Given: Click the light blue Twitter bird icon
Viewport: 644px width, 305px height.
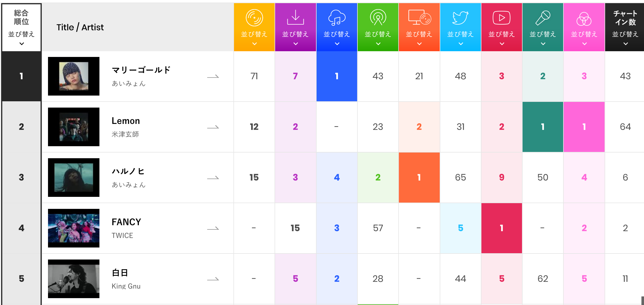Looking at the screenshot, I should [460, 18].
